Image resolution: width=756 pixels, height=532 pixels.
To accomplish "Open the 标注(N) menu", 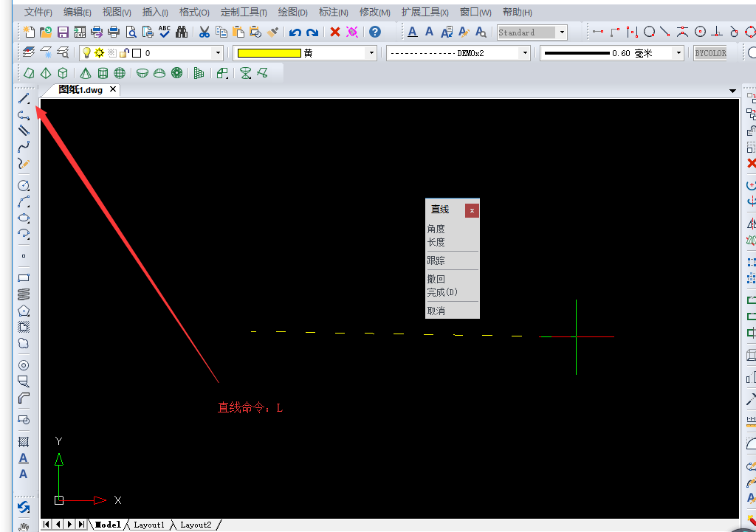I will tap(333, 12).
